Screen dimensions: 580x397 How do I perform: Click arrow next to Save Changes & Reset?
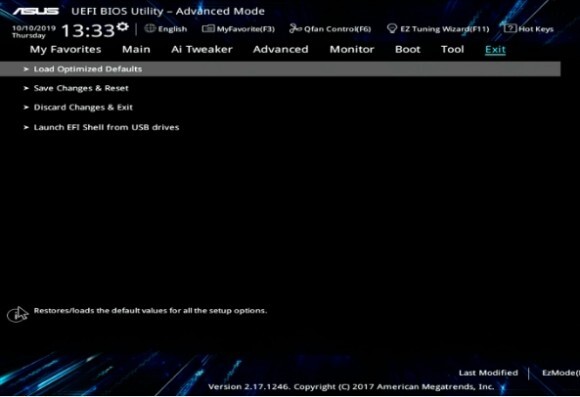[x=26, y=88]
